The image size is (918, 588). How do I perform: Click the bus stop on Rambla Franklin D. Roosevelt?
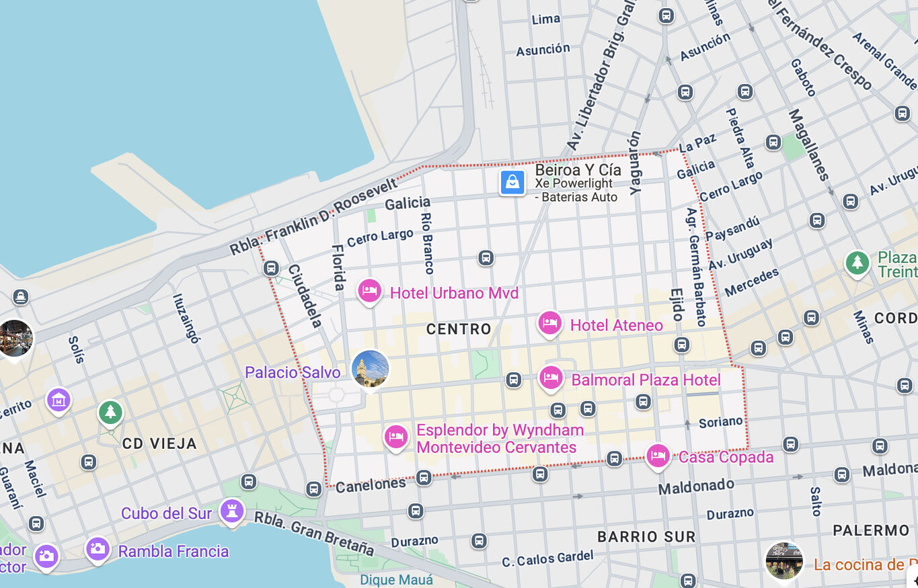271,269
